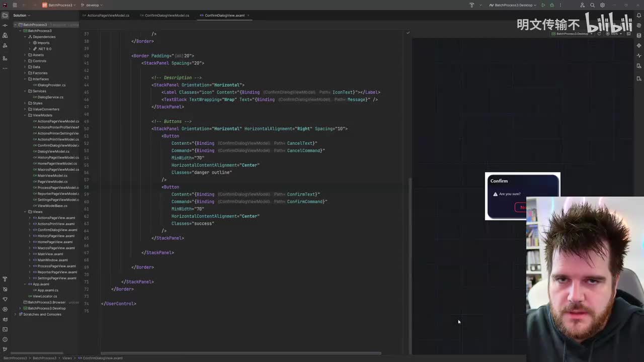Screen dimensions: 644x362
Task: Open the build options dropdown arrow
Action: (480, 5)
